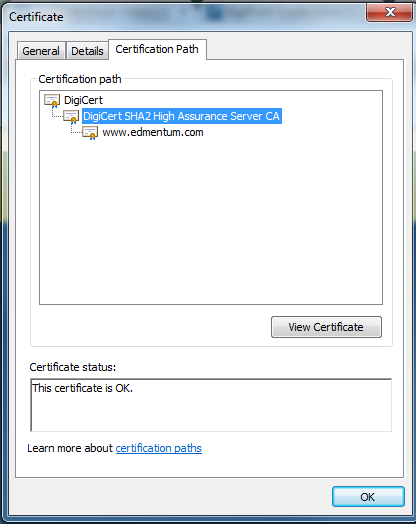Open the Details tab
The width and height of the screenshot is (419, 524).
[x=87, y=51]
